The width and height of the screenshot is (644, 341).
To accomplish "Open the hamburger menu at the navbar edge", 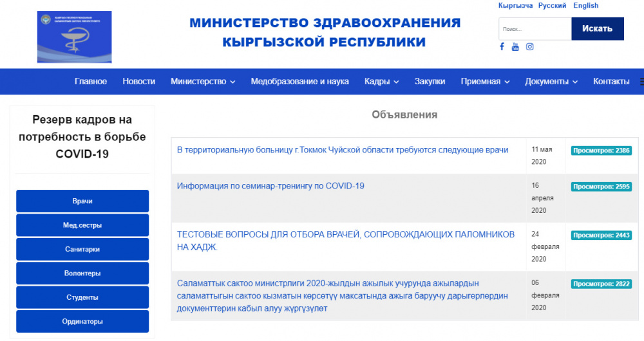I will click(x=641, y=81).
